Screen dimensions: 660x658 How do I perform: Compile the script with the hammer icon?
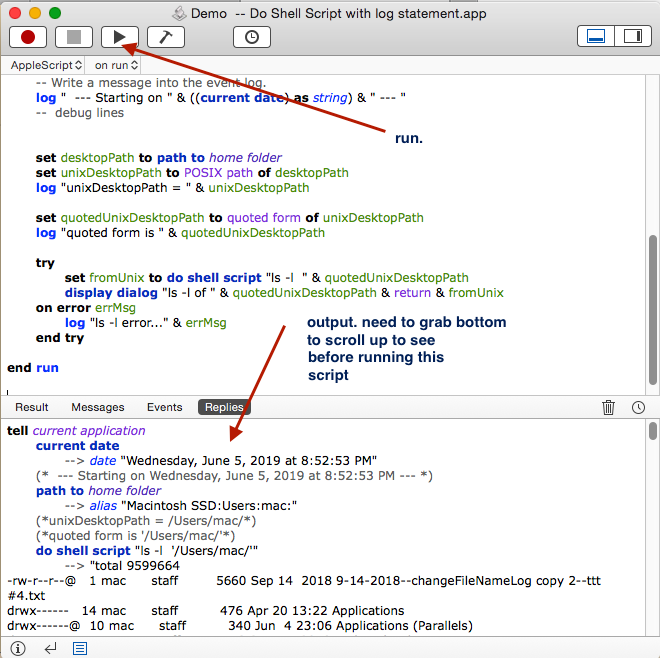coord(166,37)
